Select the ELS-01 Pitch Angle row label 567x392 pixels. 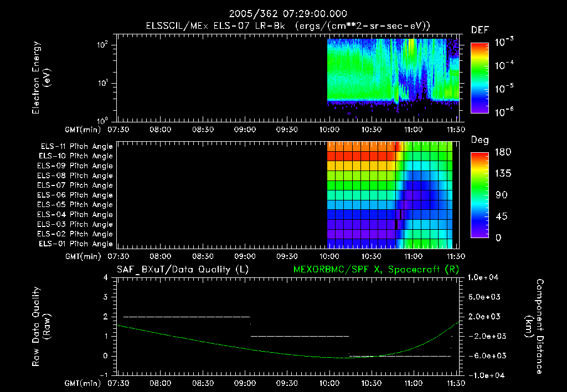(76, 244)
